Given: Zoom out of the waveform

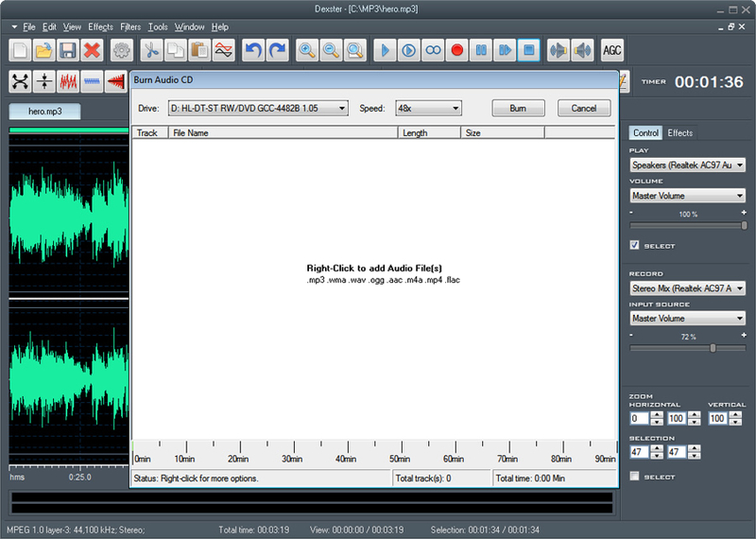Looking at the screenshot, I should click(332, 50).
